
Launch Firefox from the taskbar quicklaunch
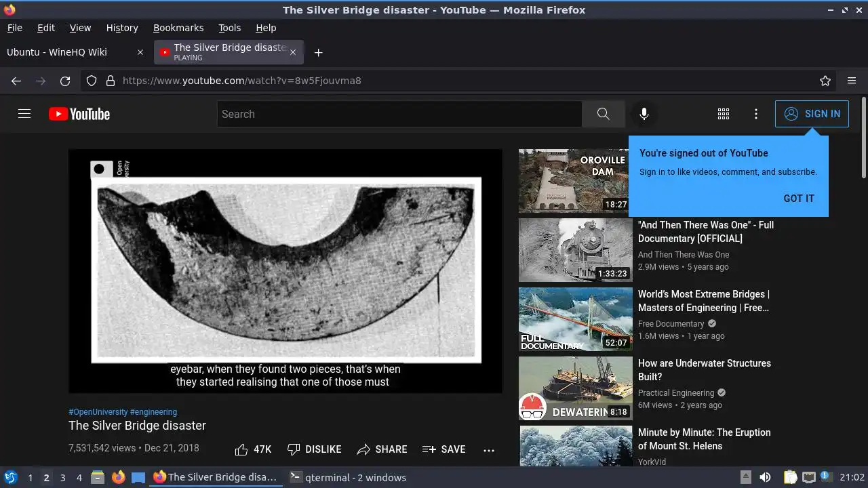click(x=118, y=478)
